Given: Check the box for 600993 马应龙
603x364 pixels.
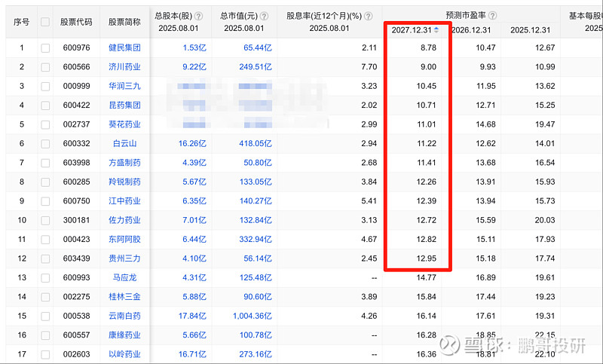Looking at the screenshot, I should [45, 278].
